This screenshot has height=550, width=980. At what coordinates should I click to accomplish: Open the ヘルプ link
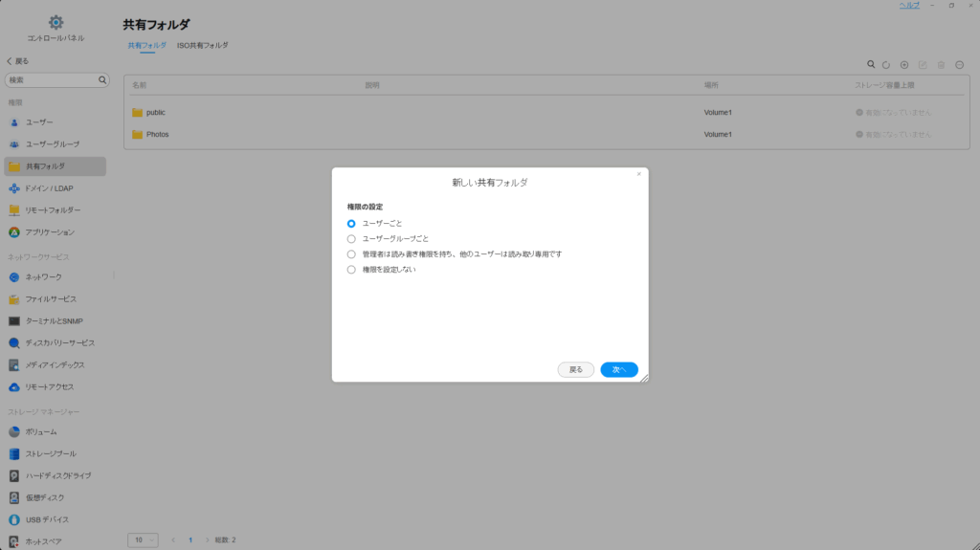tap(909, 5)
